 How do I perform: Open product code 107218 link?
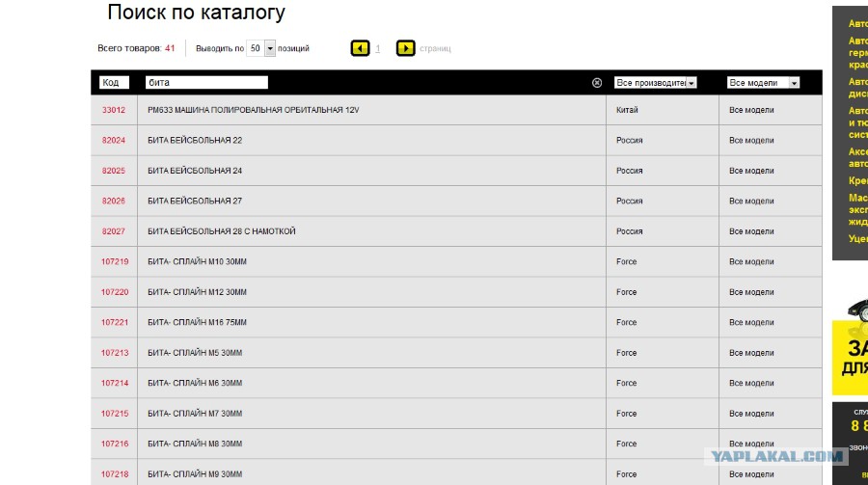click(115, 474)
